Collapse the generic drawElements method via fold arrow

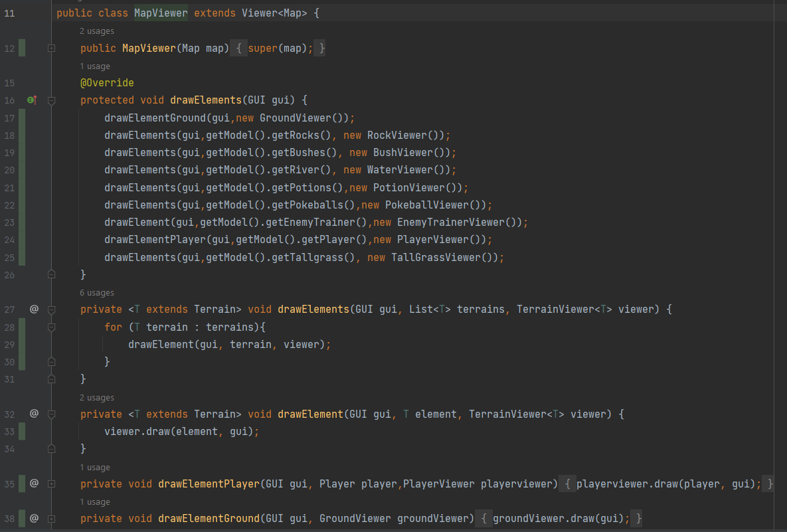point(51,309)
